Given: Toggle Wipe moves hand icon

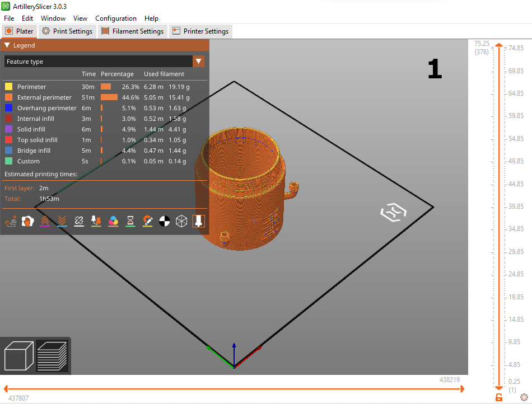Looking at the screenshot, I should pos(28,222).
